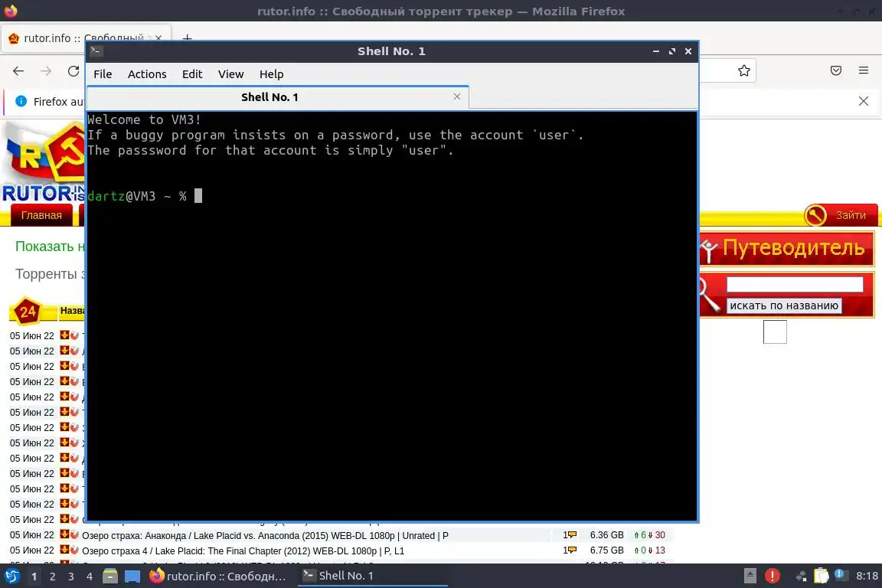Open a new Firefox tab
882x588 pixels.
click(x=188, y=38)
